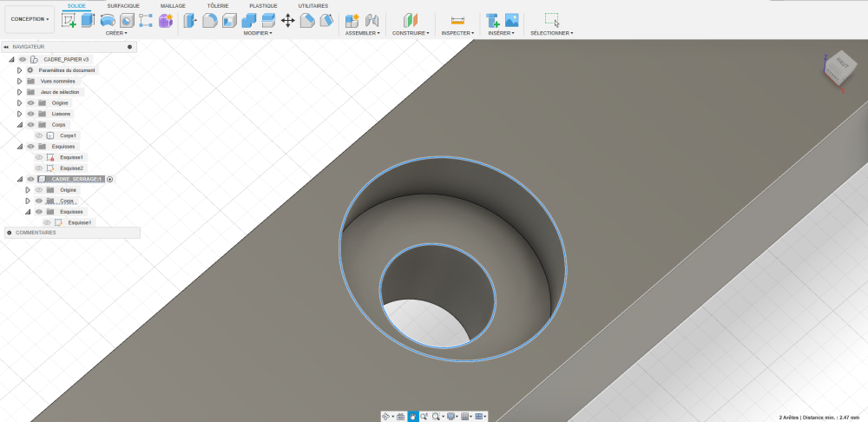Activate CADRE_SERRAGE:1 component radio button
This screenshot has height=422, width=868.
click(x=110, y=179)
